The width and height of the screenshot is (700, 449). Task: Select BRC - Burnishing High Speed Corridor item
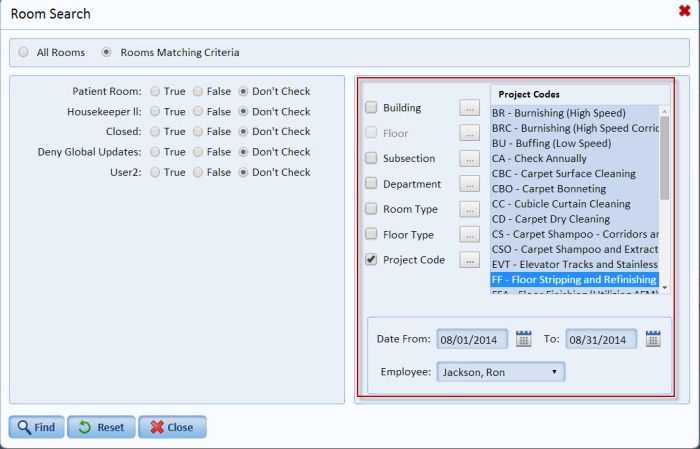tap(575, 128)
